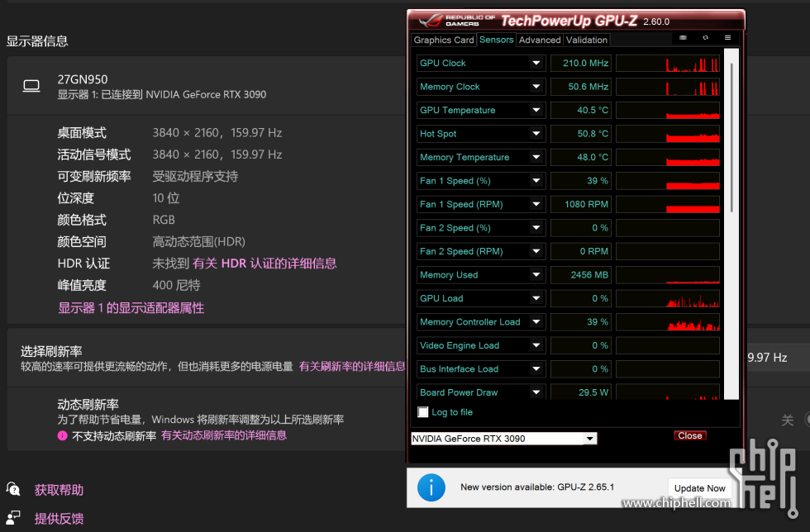810x532 pixels.
Task: Enable the Log to file checkbox
Action: pos(423,412)
